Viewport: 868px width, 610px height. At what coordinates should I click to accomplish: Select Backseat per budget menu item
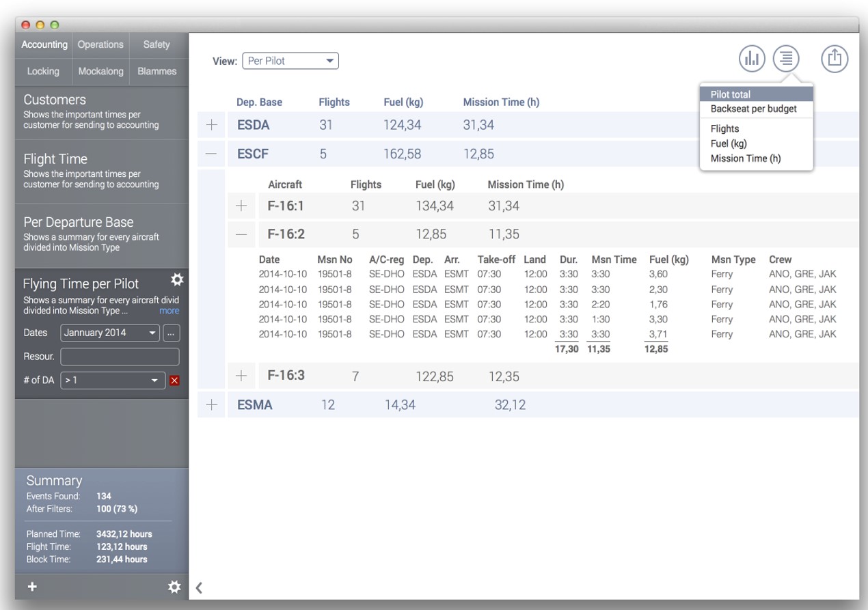tap(757, 109)
